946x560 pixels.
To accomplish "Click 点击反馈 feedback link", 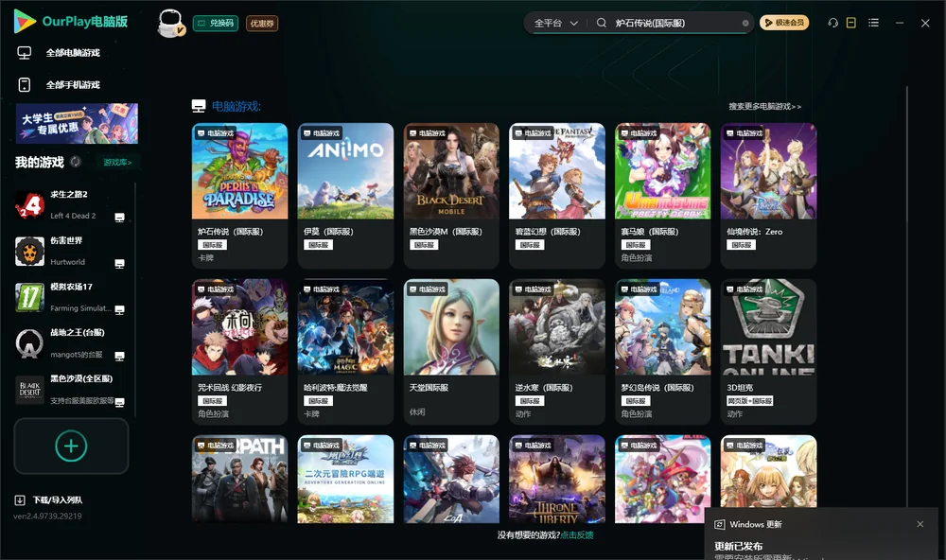I will click(577, 534).
